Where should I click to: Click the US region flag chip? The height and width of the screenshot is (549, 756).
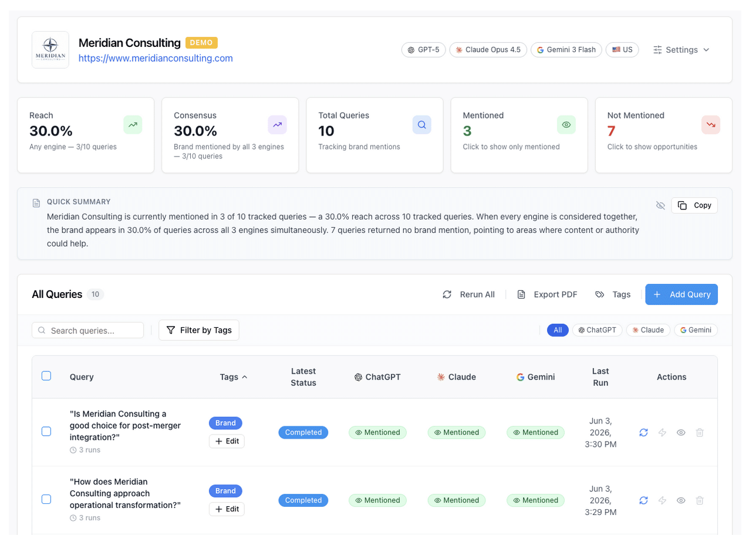pyautogui.click(x=622, y=50)
